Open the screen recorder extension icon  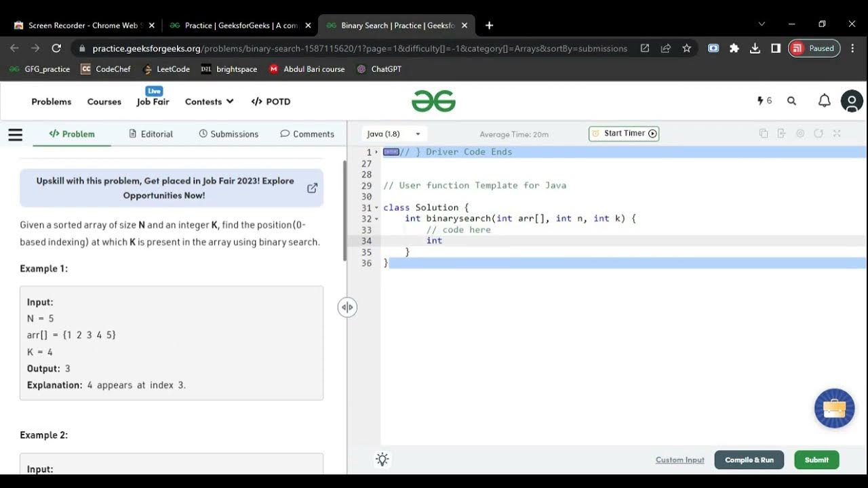click(713, 48)
